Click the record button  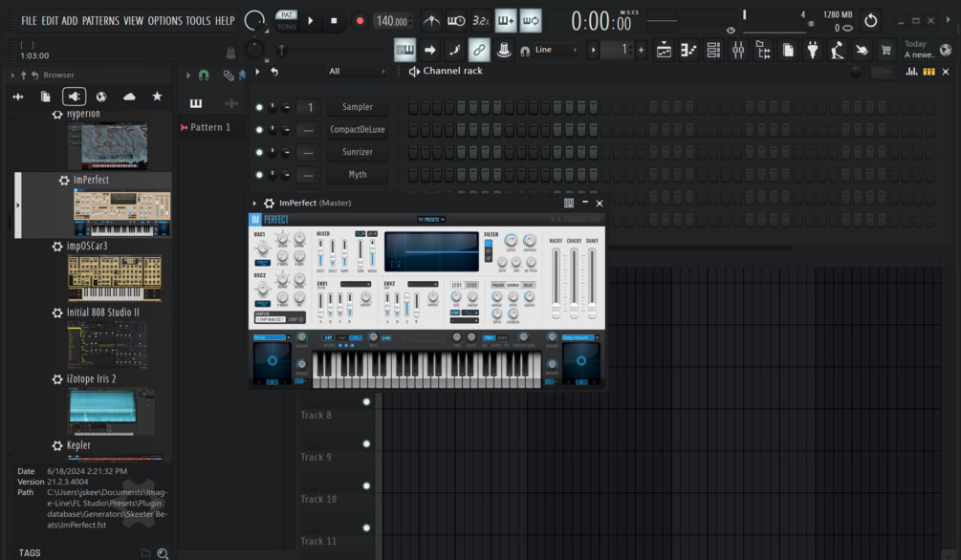pyautogui.click(x=360, y=21)
